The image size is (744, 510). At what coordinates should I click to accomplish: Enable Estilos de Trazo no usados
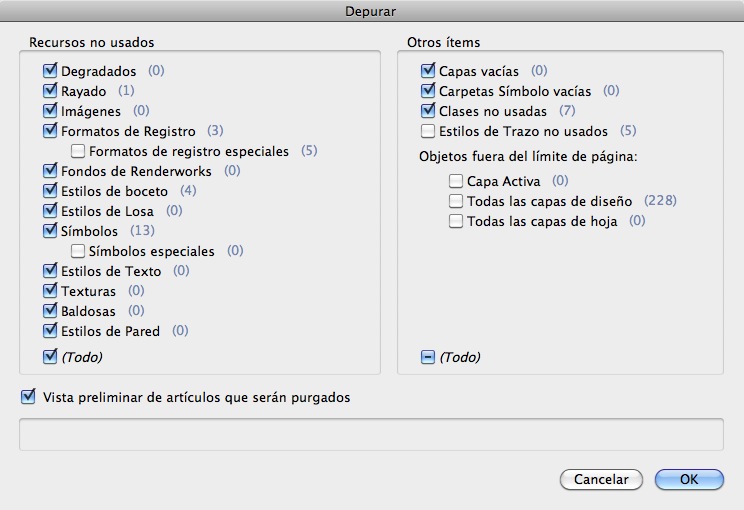pyautogui.click(x=428, y=131)
